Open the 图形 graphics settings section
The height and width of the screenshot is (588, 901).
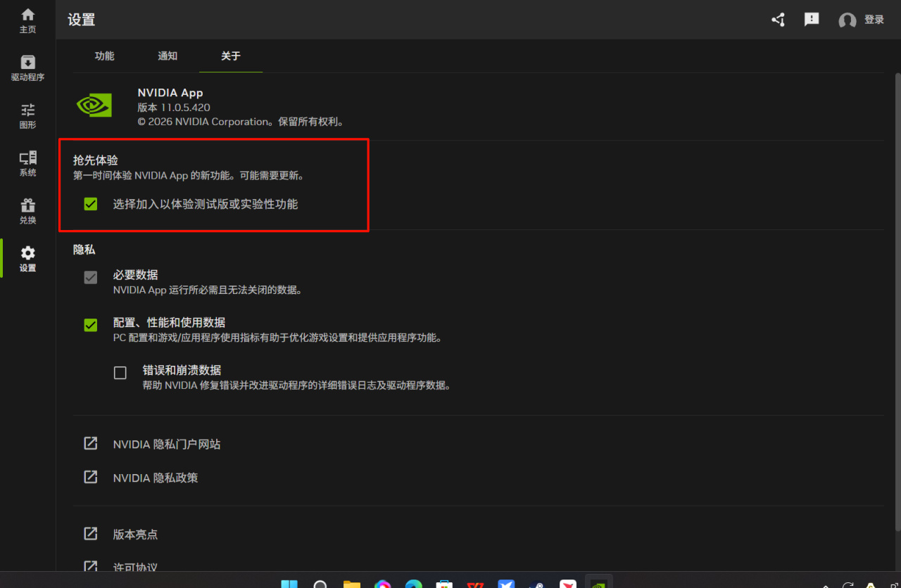(27, 116)
